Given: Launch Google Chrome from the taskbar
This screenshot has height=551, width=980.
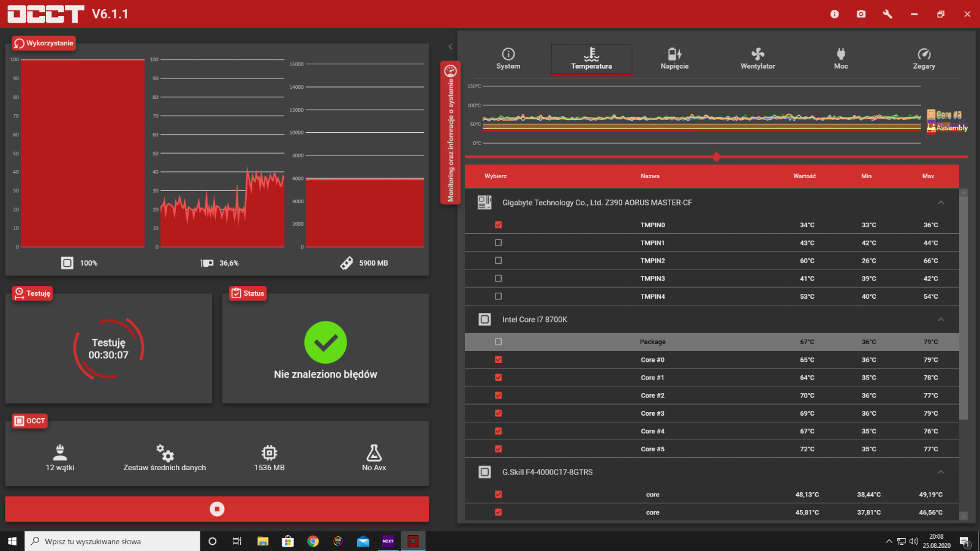Looking at the screenshot, I should (313, 541).
